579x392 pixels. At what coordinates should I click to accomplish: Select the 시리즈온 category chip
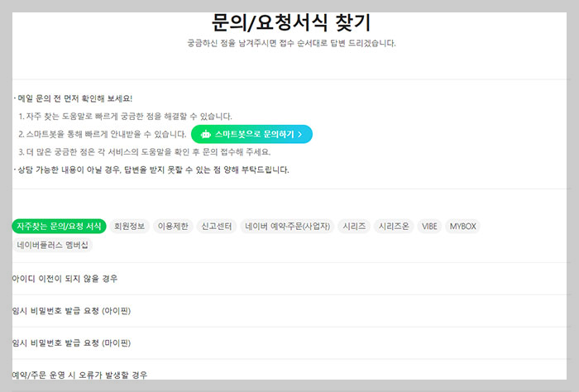pos(394,227)
